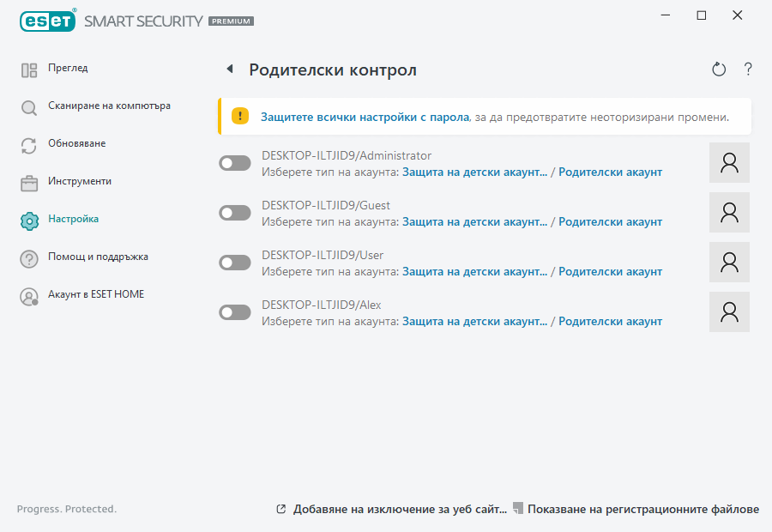Open Показване на регистрационните файлове
772x532 pixels.
(x=643, y=508)
